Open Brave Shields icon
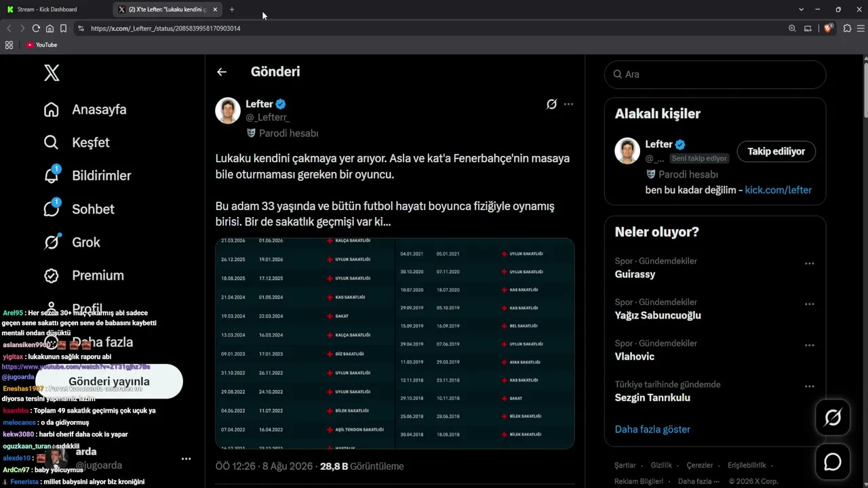The height and width of the screenshot is (488, 868). [x=828, y=28]
